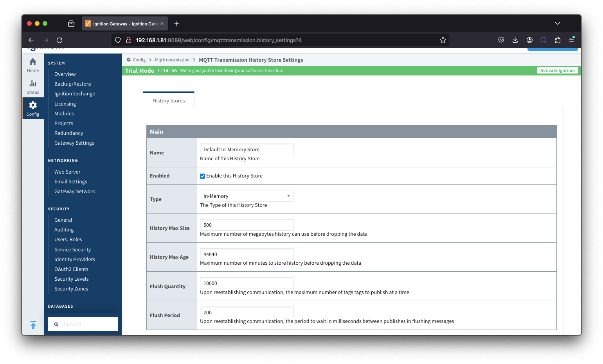Click the Mqtttransmission breadcrumb link
The height and width of the screenshot is (364, 603).
172,60
